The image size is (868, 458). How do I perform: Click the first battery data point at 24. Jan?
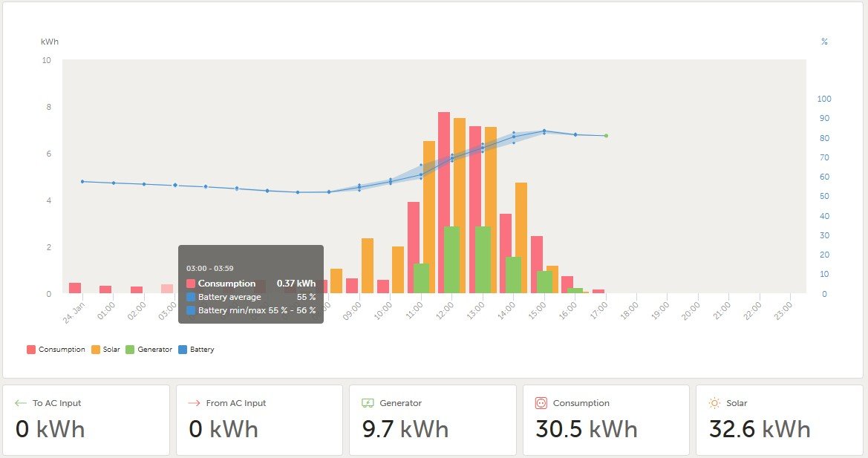tap(82, 181)
